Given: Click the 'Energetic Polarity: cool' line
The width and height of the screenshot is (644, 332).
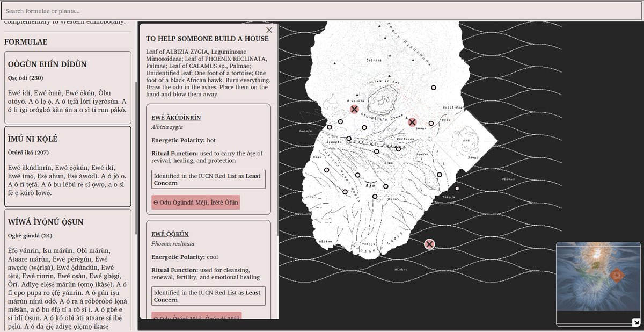Looking at the screenshot, I should (x=185, y=257).
